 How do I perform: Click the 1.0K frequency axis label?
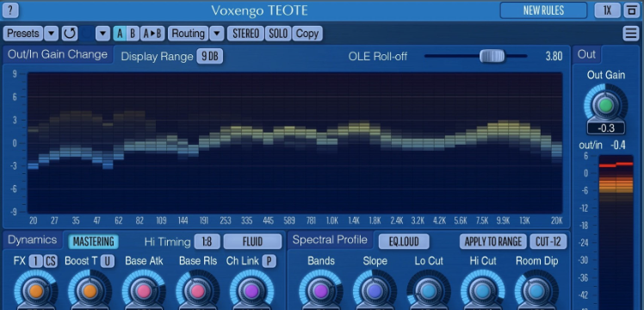[331, 221]
